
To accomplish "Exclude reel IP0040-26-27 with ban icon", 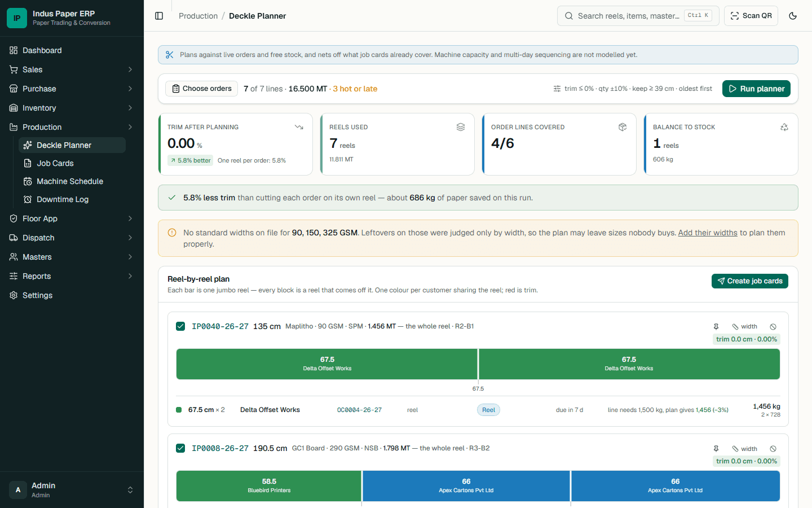I will click(x=773, y=326).
